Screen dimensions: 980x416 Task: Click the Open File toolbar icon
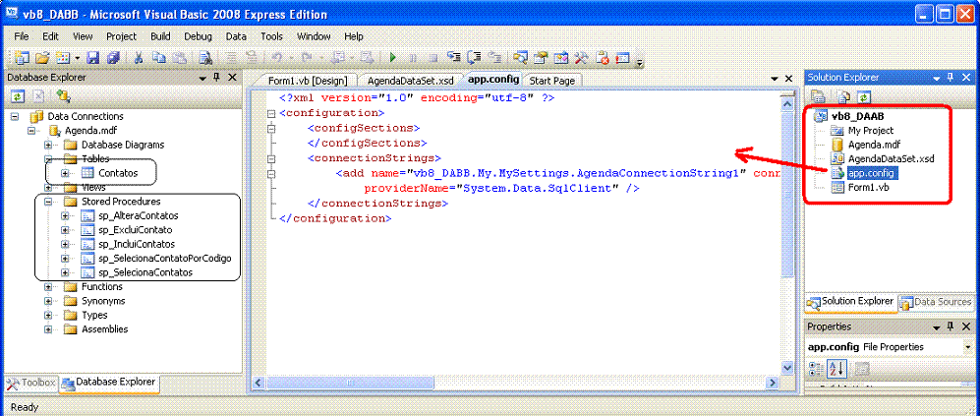click(42, 58)
